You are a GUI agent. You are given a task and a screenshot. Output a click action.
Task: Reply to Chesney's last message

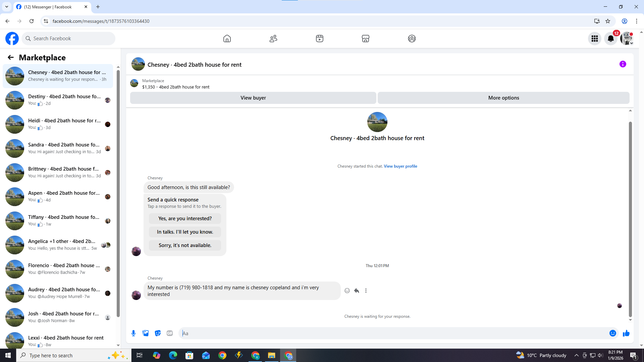[357, 291]
